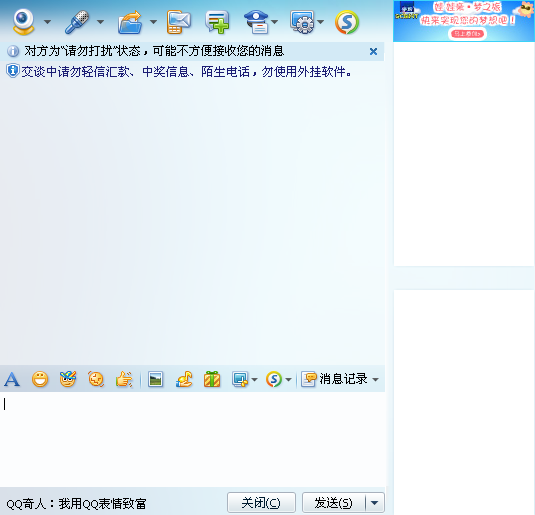Image resolution: width=535 pixels, height=515 pixels.
Task: Click the red button inside the ad banner
Action: 467,33
